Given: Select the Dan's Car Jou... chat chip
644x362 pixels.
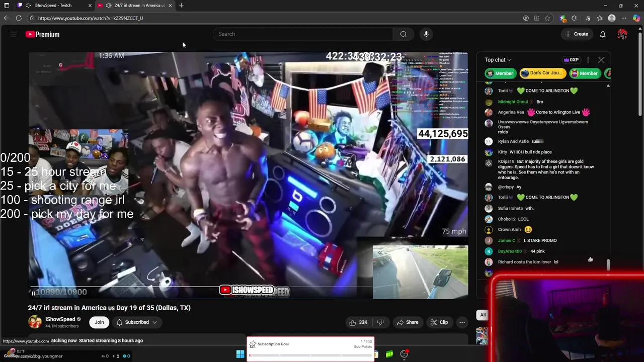Looking at the screenshot, I should 543,73.
